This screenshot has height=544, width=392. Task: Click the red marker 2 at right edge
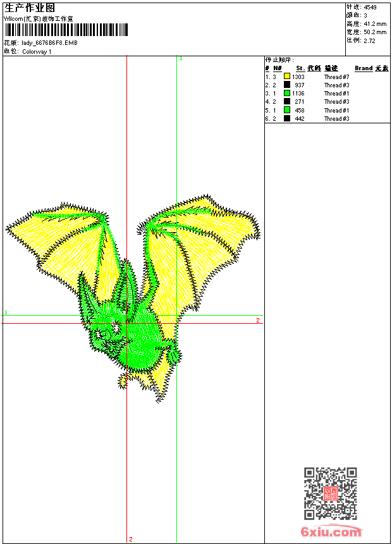[x=257, y=321]
